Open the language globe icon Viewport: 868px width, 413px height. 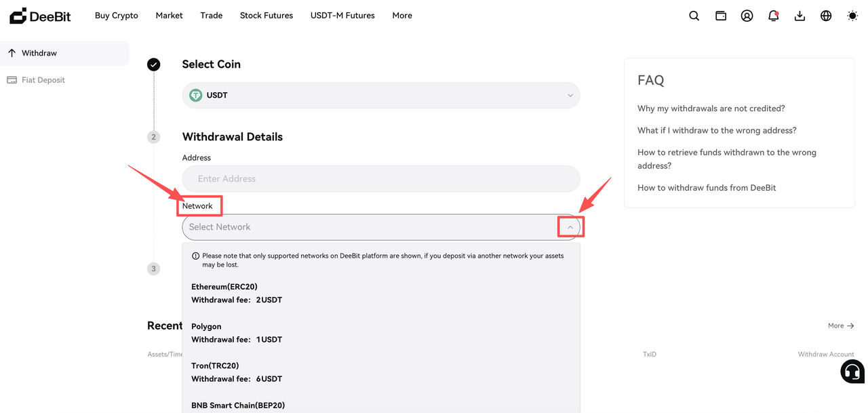[826, 16]
